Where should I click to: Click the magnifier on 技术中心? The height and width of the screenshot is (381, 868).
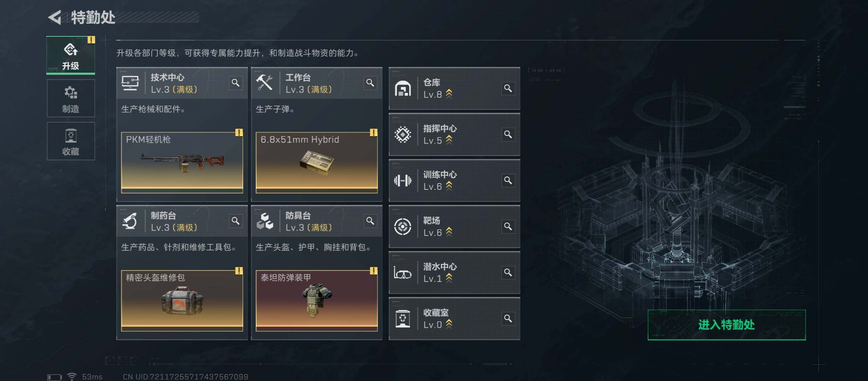(235, 83)
